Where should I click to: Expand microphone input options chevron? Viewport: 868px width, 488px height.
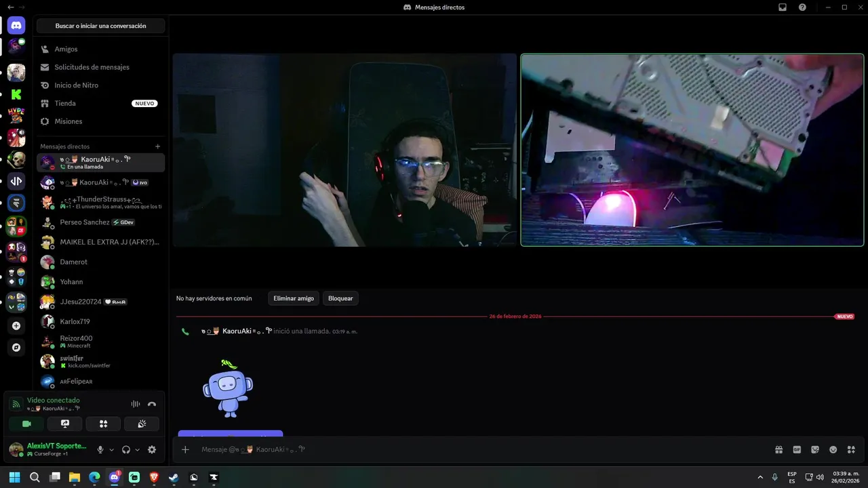(x=112, y=449)
